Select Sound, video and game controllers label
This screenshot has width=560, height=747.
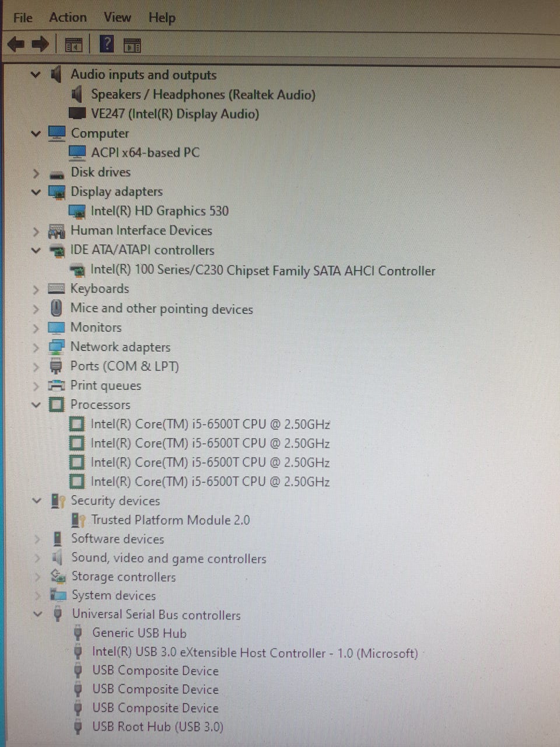[169, 558]
